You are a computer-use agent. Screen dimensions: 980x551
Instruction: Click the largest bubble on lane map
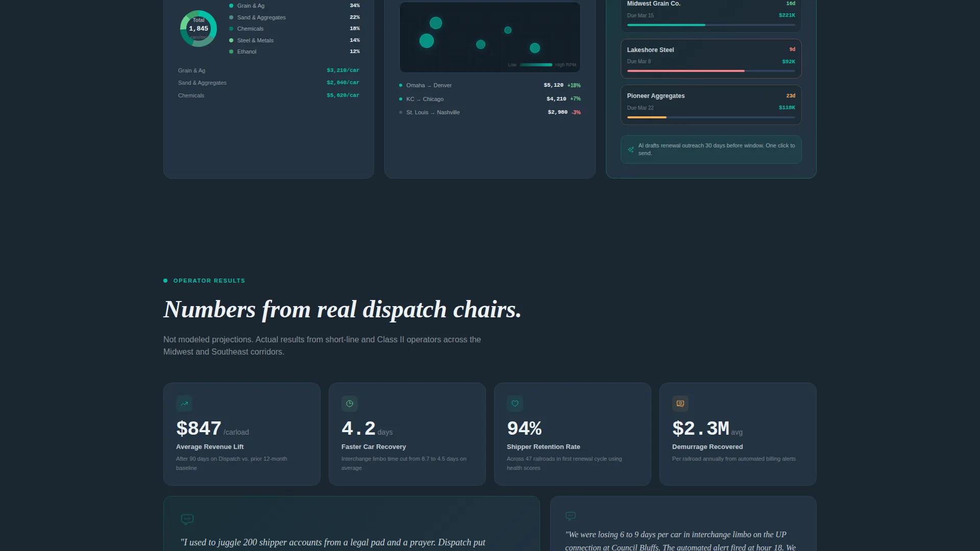click(427, 41)
